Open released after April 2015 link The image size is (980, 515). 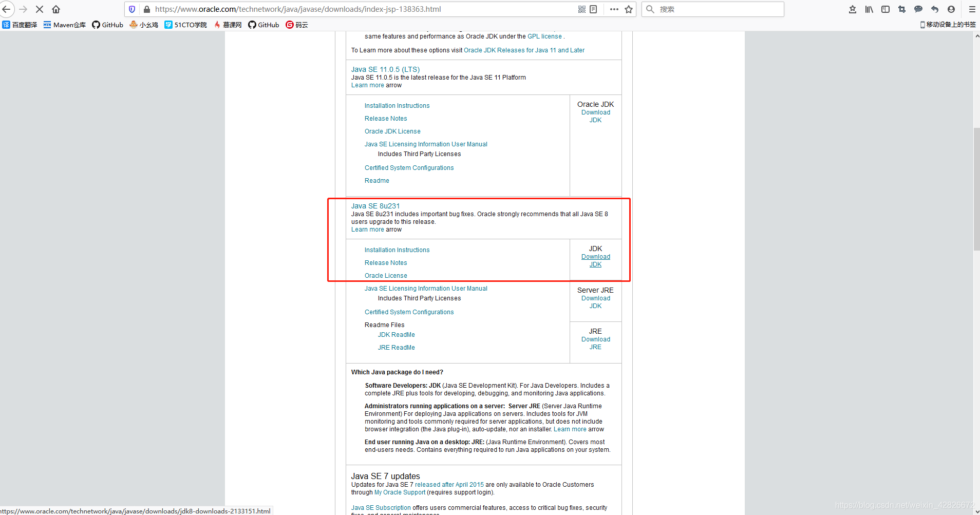point(449,485)
